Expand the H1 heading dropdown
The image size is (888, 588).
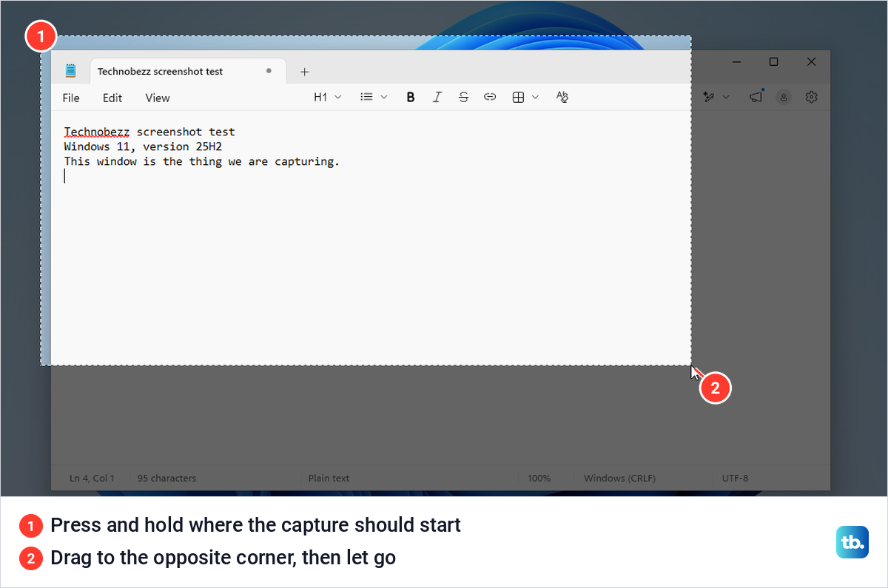pyautogui.click(x=328, y=97)
